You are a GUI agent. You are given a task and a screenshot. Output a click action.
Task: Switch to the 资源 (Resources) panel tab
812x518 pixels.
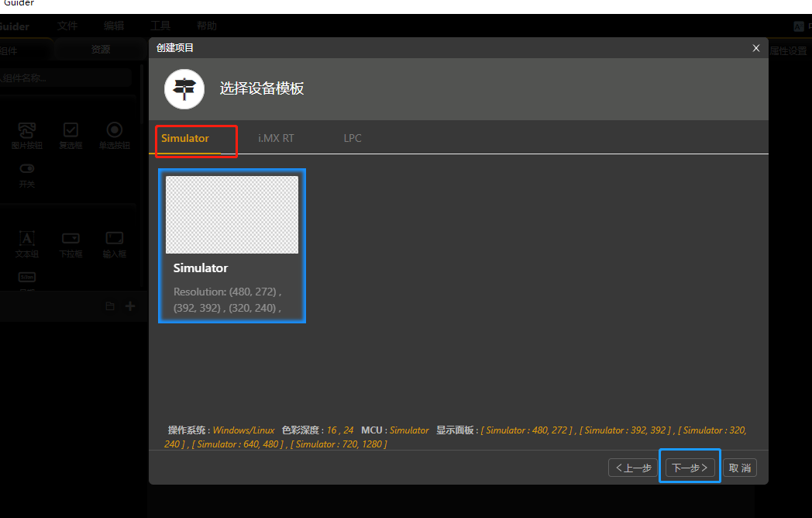tap(100, 48)
